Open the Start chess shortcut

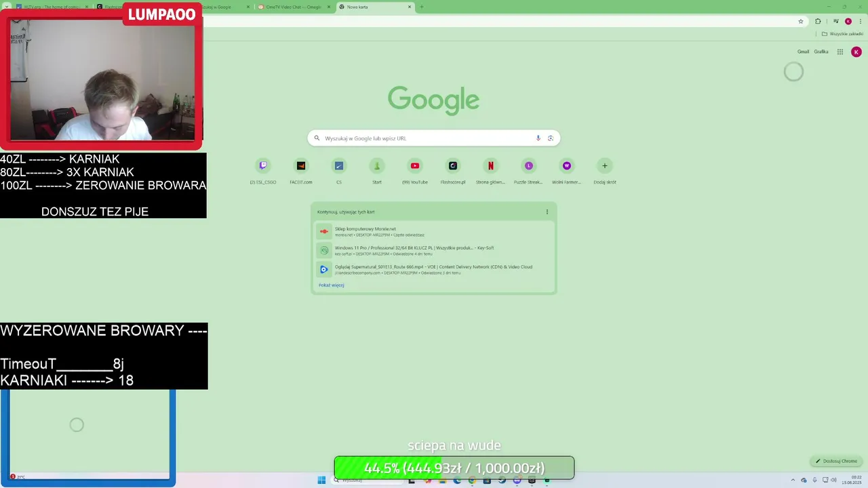377,171
